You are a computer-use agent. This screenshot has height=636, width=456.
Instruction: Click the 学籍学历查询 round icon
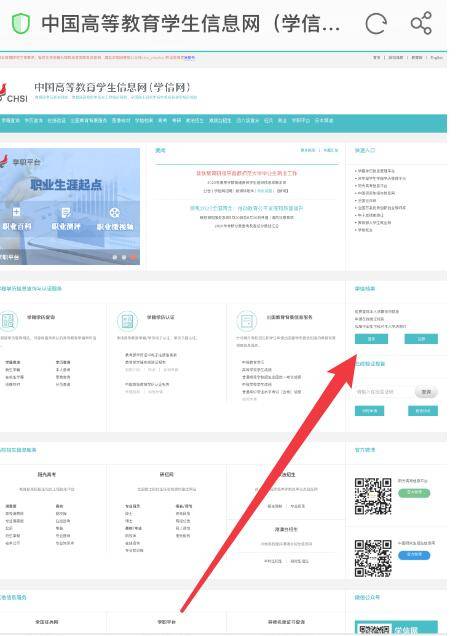9,321
